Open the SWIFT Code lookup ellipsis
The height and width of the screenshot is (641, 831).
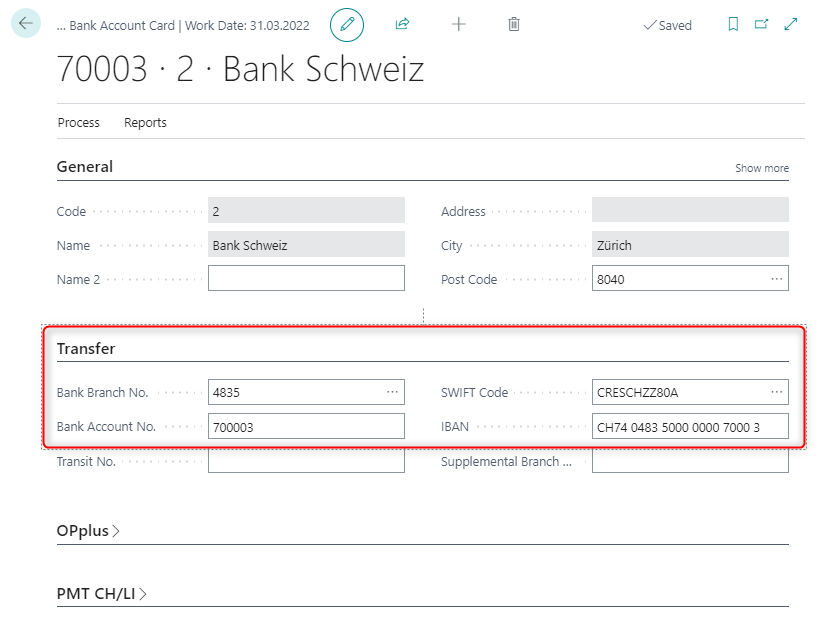click(x=776, y=392)
